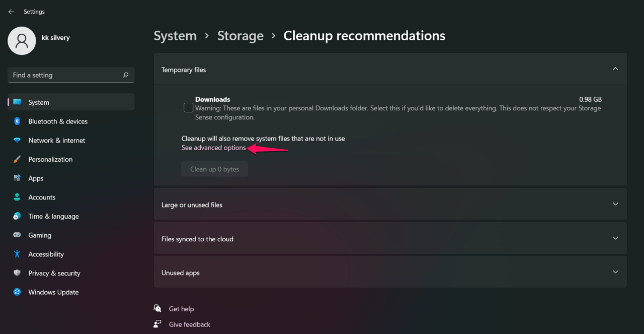
Task: Go to Time & language settings
Action: (x=53, y=216)
